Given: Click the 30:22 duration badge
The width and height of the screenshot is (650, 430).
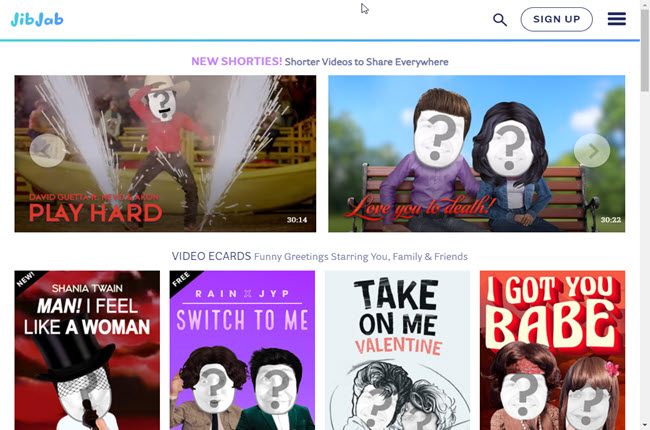Looking at the screenshot, I should (610, 220).
